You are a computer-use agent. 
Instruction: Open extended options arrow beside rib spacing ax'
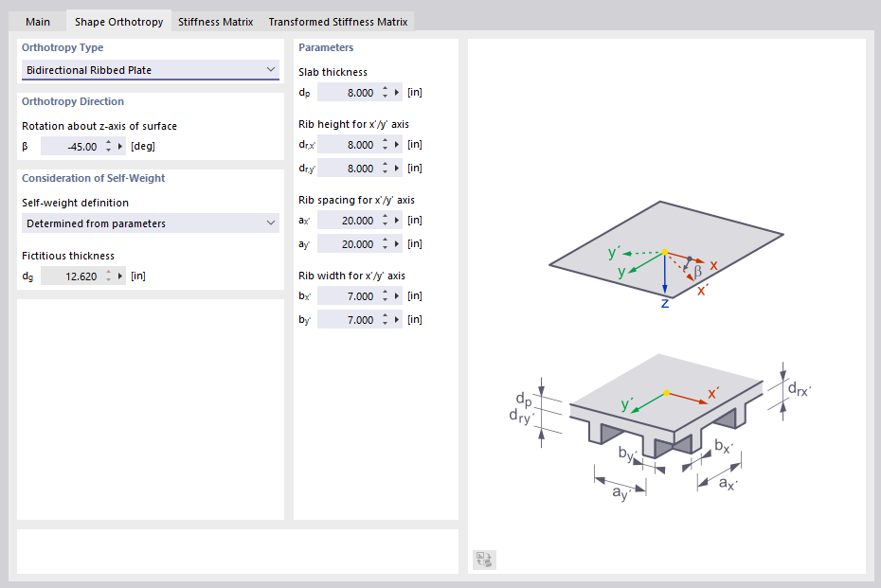tap(397, 220)
